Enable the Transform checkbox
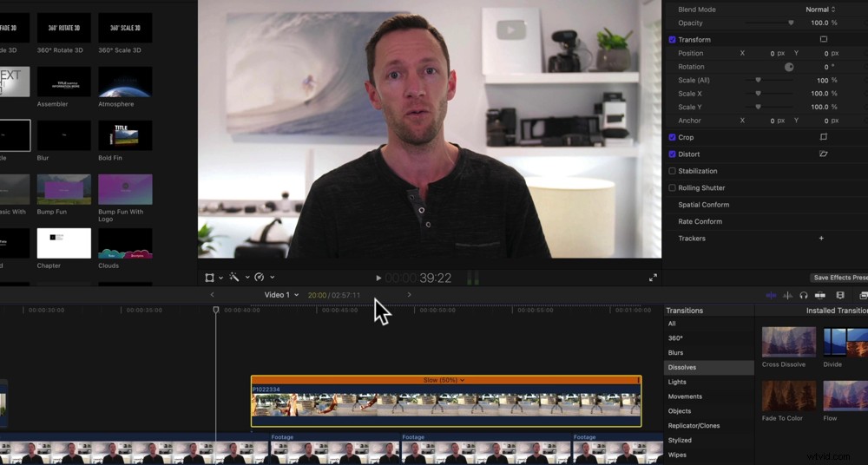 pyautogui.click(x=672, y=40)
